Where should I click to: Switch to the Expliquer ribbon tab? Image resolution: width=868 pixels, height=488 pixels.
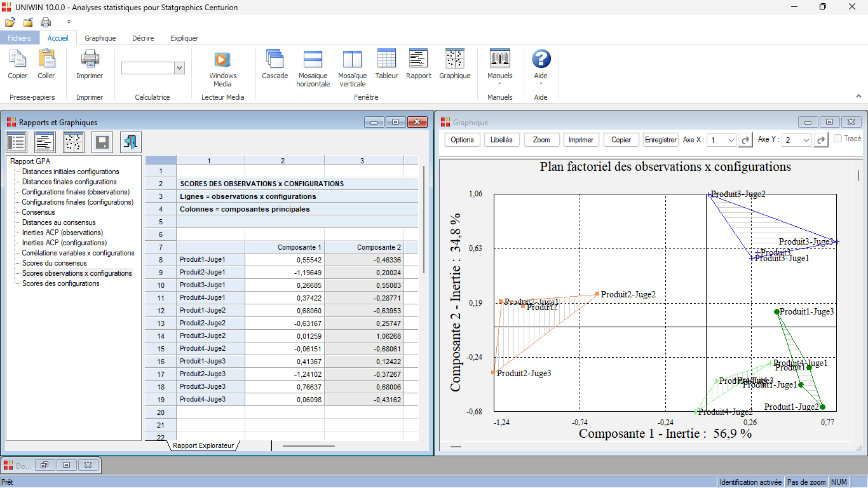184,38
